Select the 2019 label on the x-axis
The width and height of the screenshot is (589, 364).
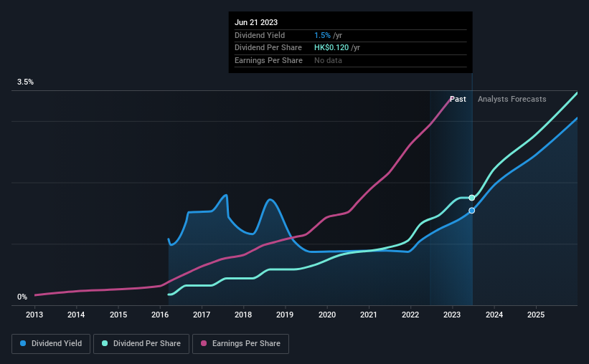tap(285, 315)
